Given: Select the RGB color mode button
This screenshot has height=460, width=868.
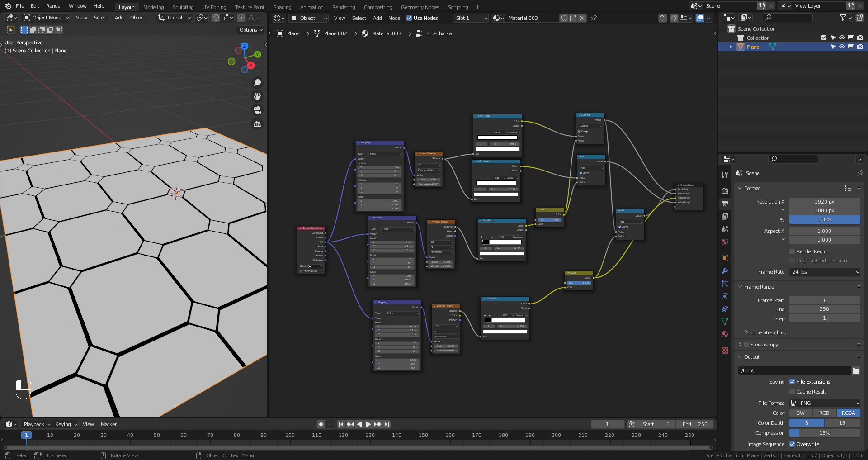Looking at the screenshot, I should [x=824, y=413].
